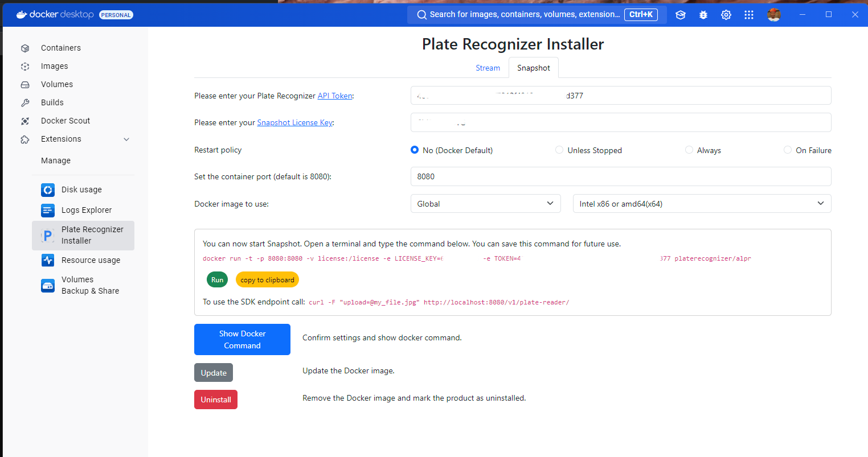Select the Unless Stopped restart policy
Image resolution: width=868 pixels, height=457 pixels.
559,150
